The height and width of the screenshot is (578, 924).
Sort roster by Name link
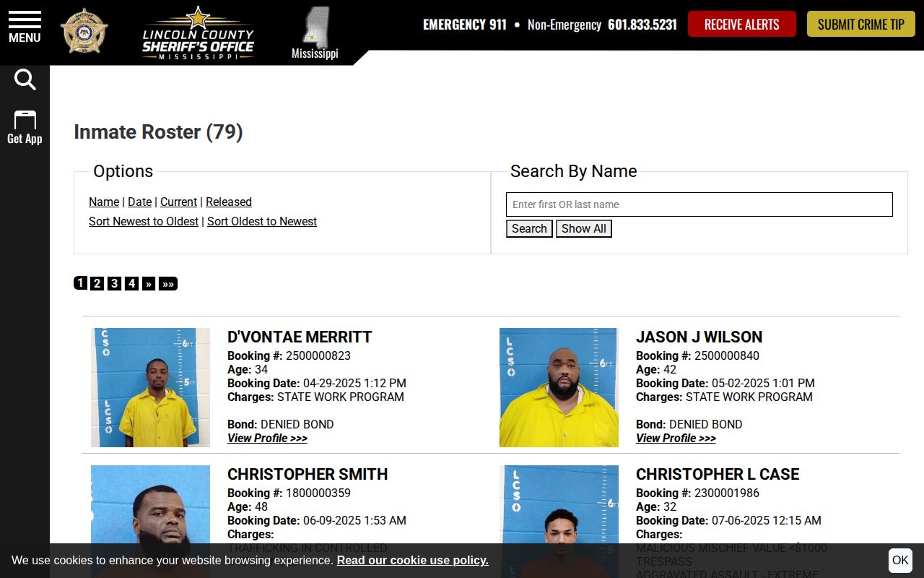pos(104,202)
